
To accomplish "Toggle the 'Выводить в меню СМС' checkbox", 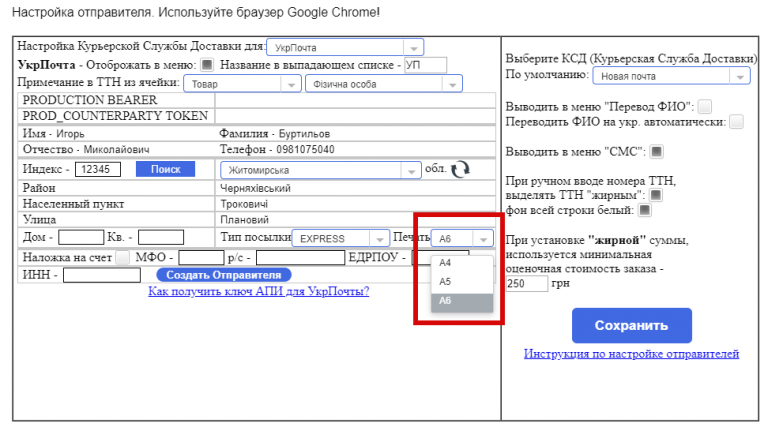I will (x=657, y=152).
